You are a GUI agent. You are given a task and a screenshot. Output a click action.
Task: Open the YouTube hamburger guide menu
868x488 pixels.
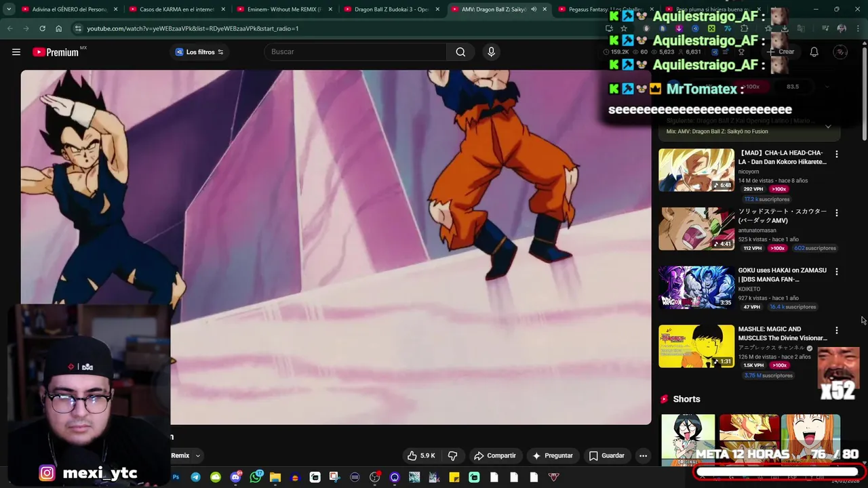click(16, 52)
